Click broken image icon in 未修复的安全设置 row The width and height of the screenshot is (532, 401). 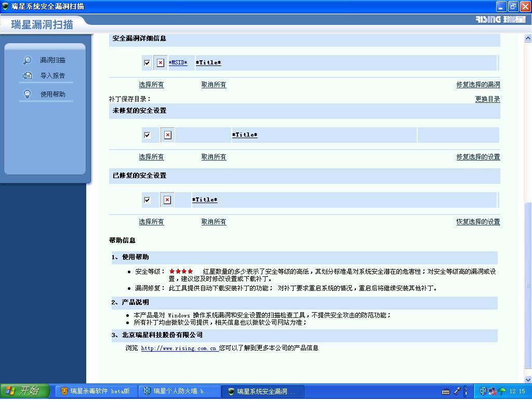pos(168,135)
